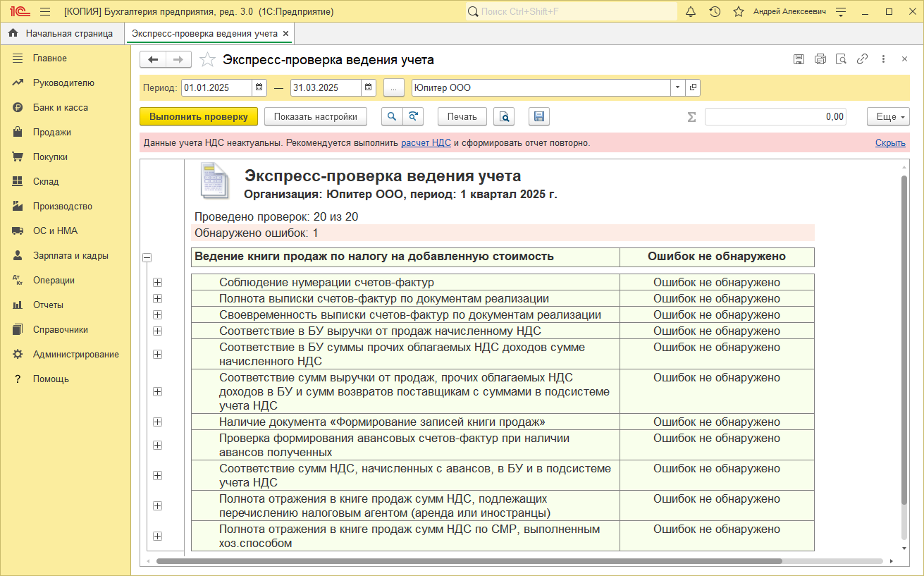Expand the Соблюдение нумерации счетов-фактур row
924x576 pixels.
157,283
